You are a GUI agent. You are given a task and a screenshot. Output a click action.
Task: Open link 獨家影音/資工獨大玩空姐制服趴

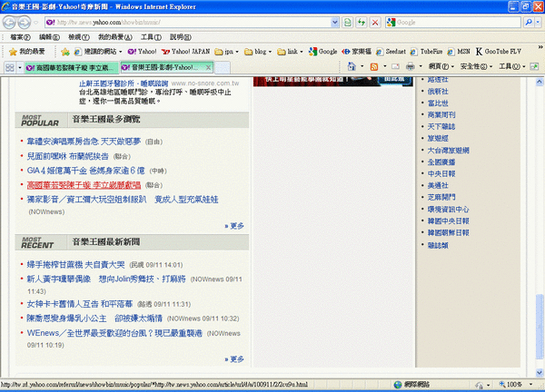(123, 200)
